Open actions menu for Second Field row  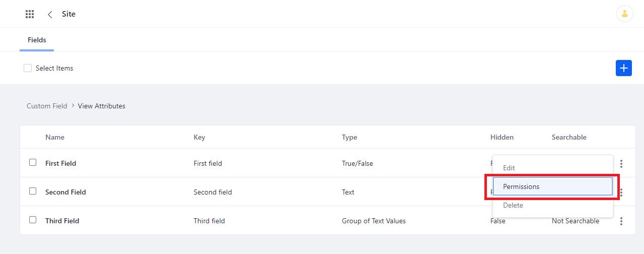point(621,193)
